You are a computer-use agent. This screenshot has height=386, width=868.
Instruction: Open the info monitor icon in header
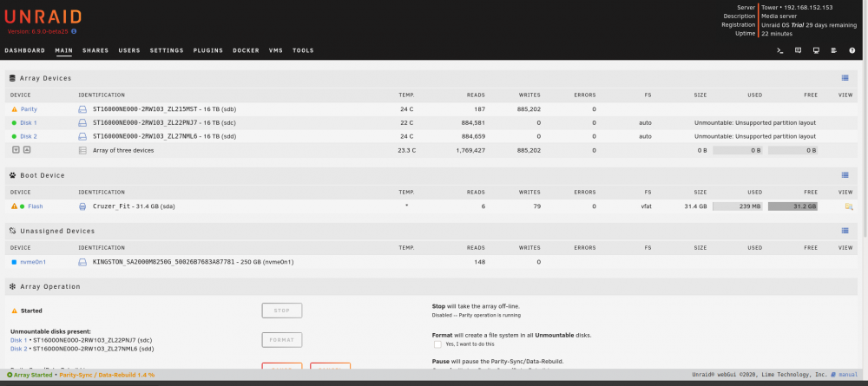point(816,50)
